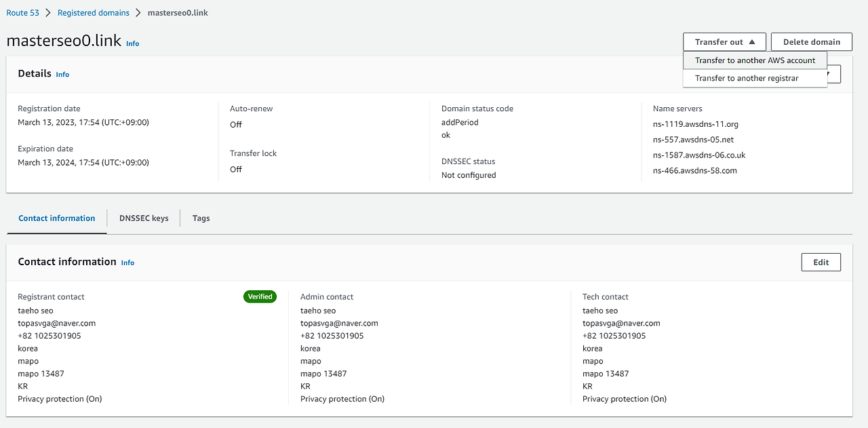Click the Transfer lock Off value

pyautogui.click(x=236, y=170)
